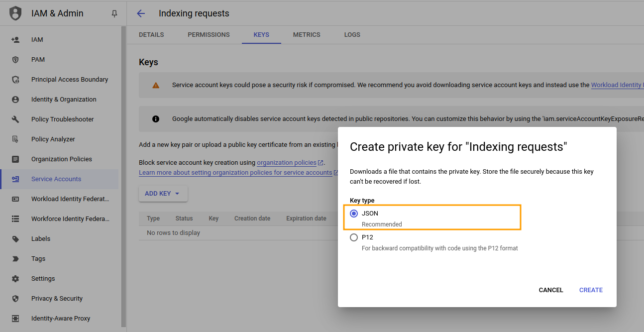
Task: Click the sidebar vertical scrollbar
Action: click(123, 177)
